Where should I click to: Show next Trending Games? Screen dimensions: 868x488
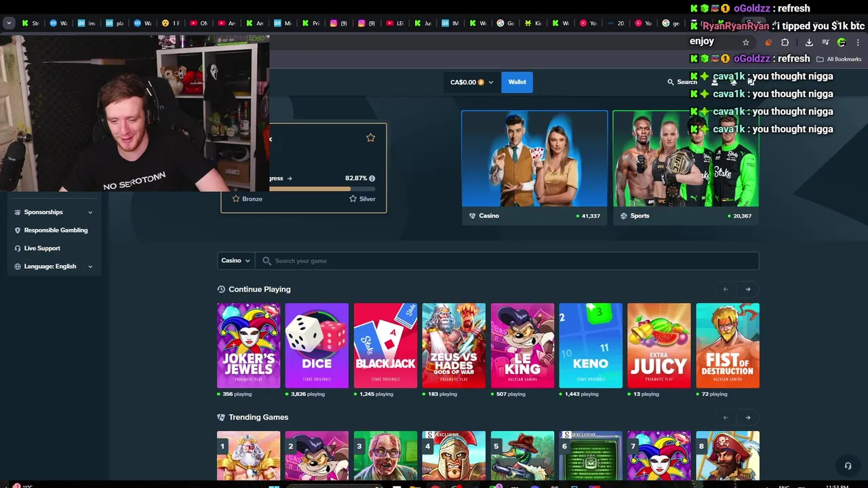tap(748, 418)
